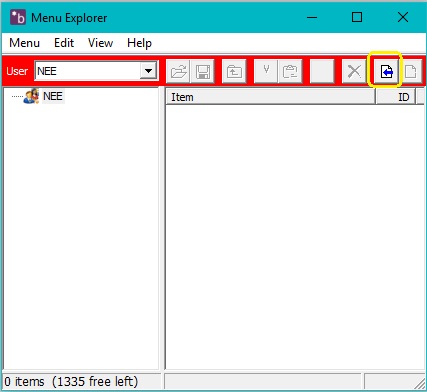427x392 pixels.
Task: Click the Up one level folder icon
Action: [234, 71]
